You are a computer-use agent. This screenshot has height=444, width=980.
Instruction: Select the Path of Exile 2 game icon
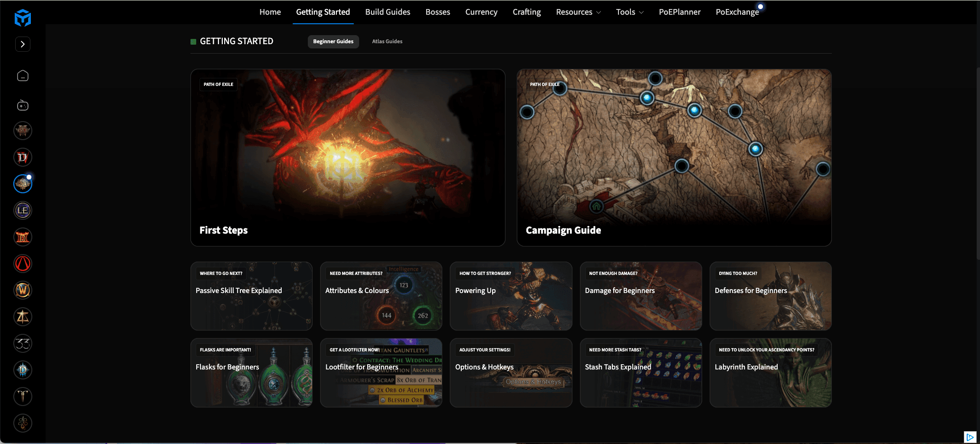click(x=23, y=131)
